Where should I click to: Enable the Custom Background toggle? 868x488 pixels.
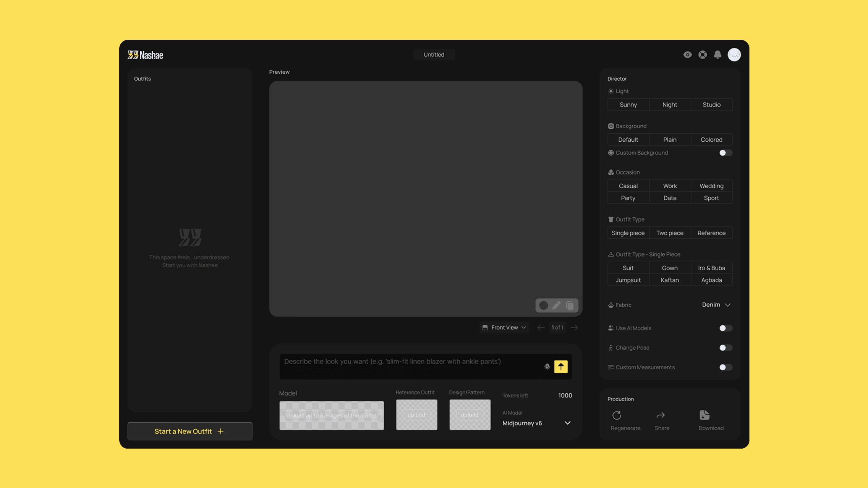[x=725, y=153]
